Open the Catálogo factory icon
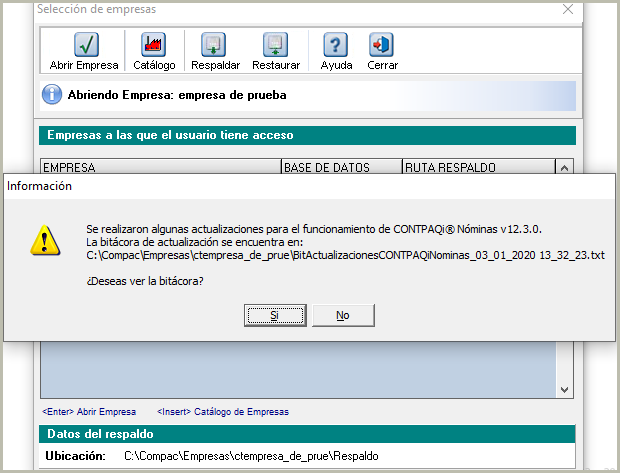620x473 pixels. (153, 44)
